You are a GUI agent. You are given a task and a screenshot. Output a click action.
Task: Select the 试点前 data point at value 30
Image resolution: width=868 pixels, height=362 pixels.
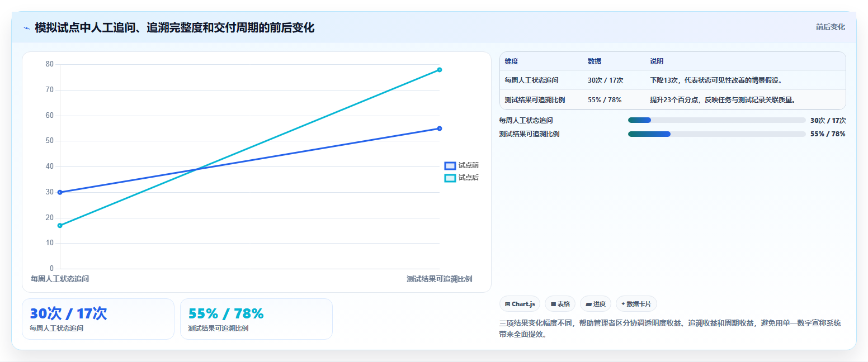60,192
